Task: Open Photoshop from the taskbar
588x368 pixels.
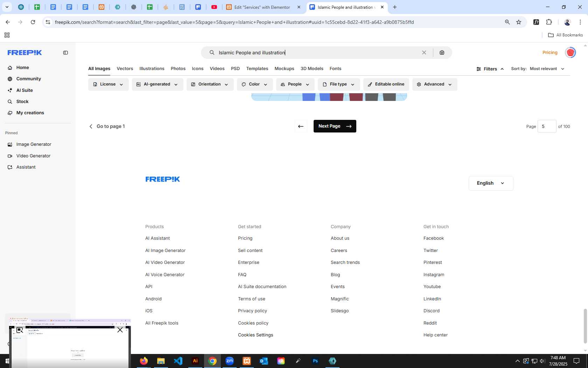Action: pos(315,361)
